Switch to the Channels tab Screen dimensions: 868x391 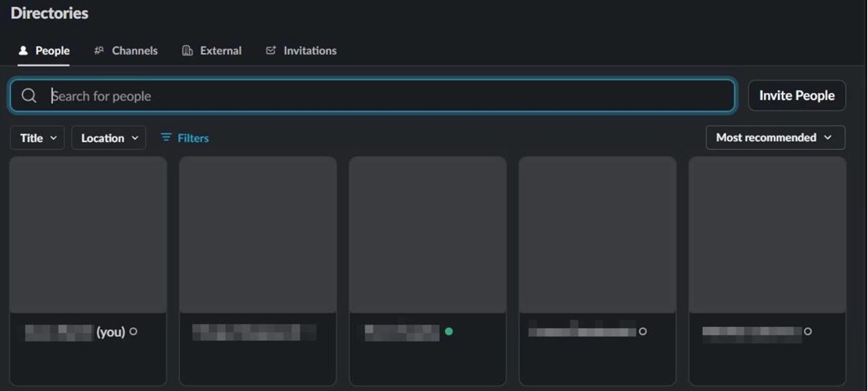[134, 50]
